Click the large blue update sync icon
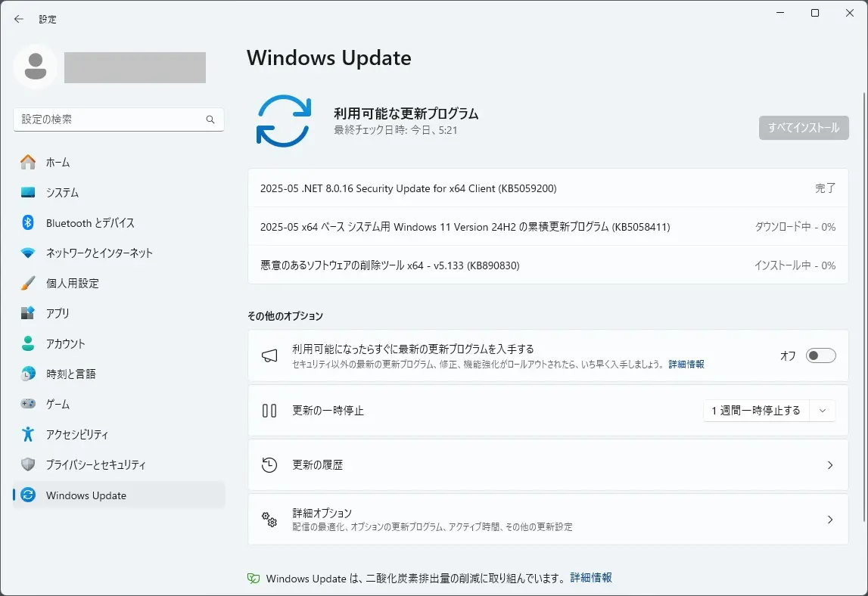The height and width of the screenshot is (596, 868). [284, 121]
